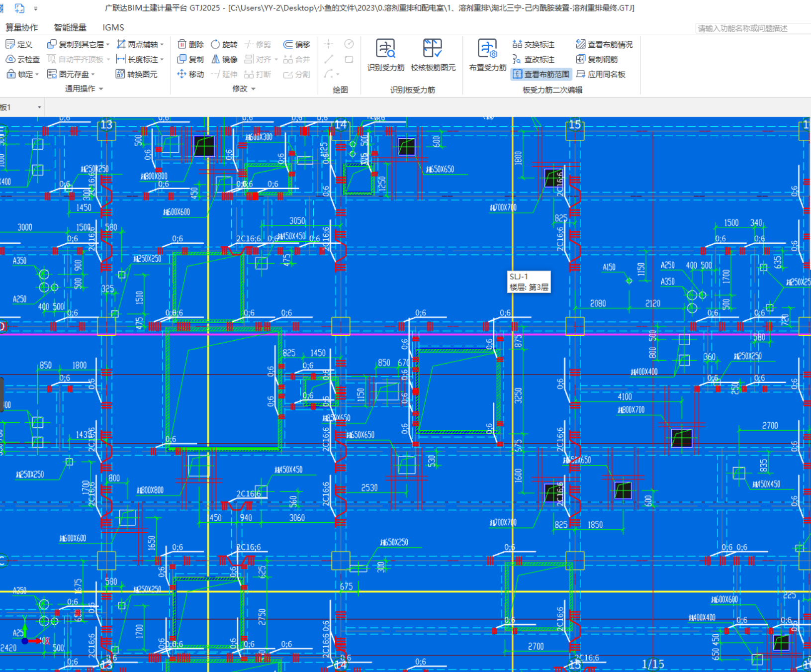Click axis grid bubble 13 at top

click(106, 125)
